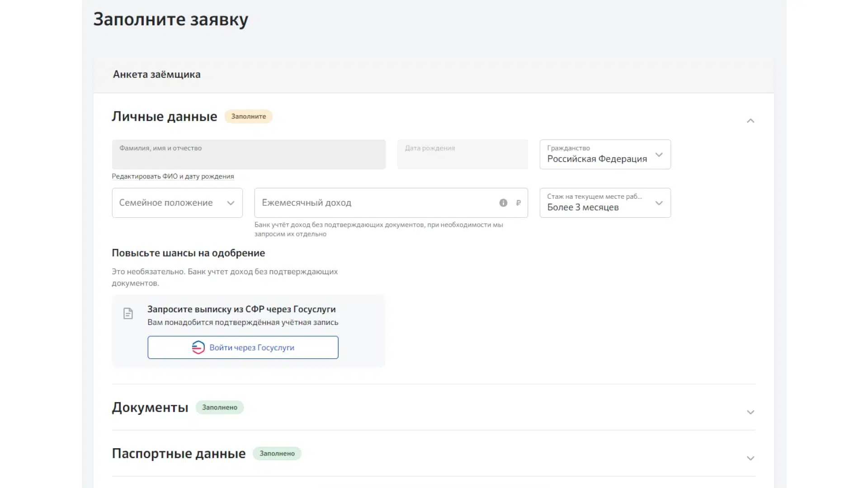Click Запросите выписку из СФР через Госуслуги text
868x488 pixels.
point(241,310)
